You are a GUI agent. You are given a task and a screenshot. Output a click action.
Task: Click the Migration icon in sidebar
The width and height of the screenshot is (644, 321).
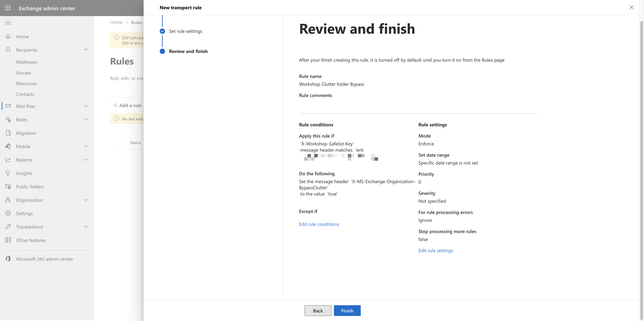(8, 133)
